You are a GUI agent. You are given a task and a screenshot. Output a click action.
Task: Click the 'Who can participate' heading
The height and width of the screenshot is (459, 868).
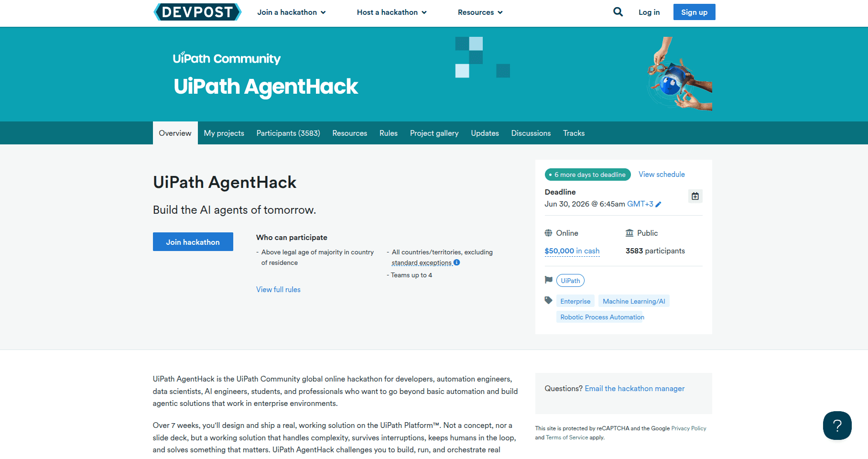point(292,237)
